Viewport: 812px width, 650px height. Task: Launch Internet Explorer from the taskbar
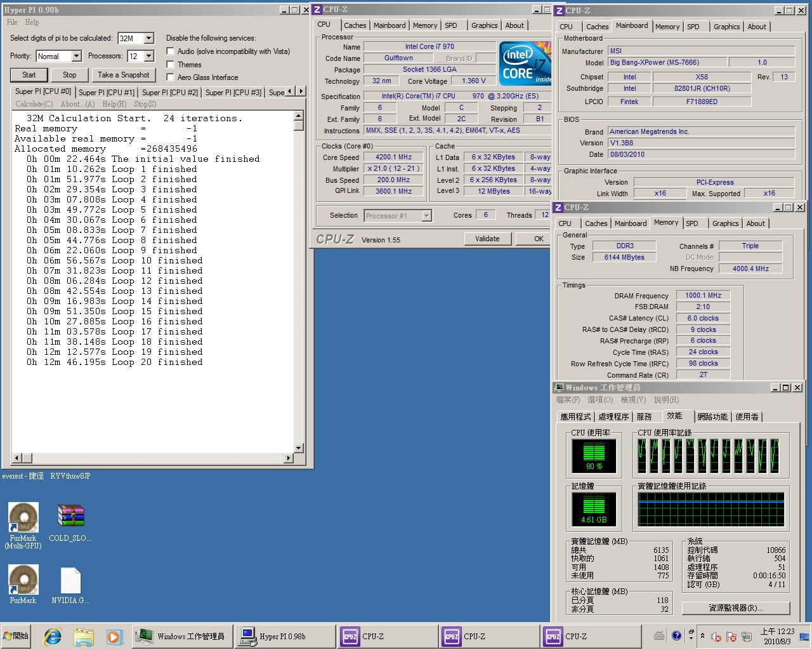click(53, 636)
